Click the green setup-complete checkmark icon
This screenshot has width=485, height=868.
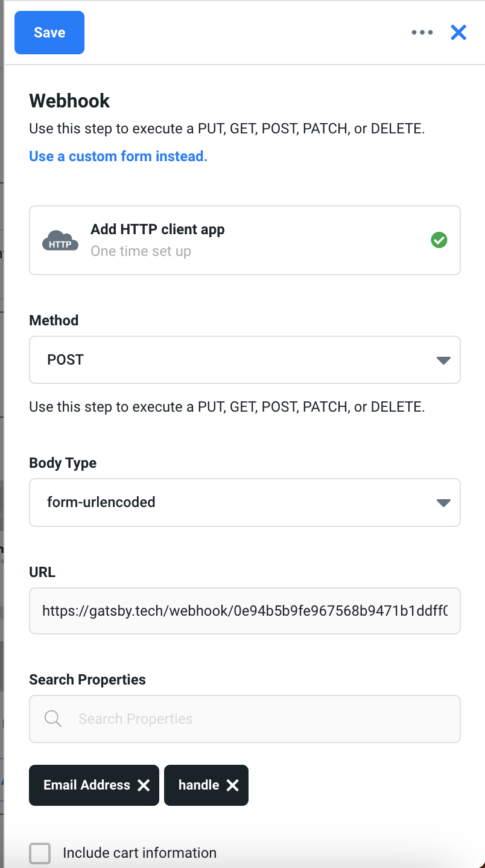(439, 241)
